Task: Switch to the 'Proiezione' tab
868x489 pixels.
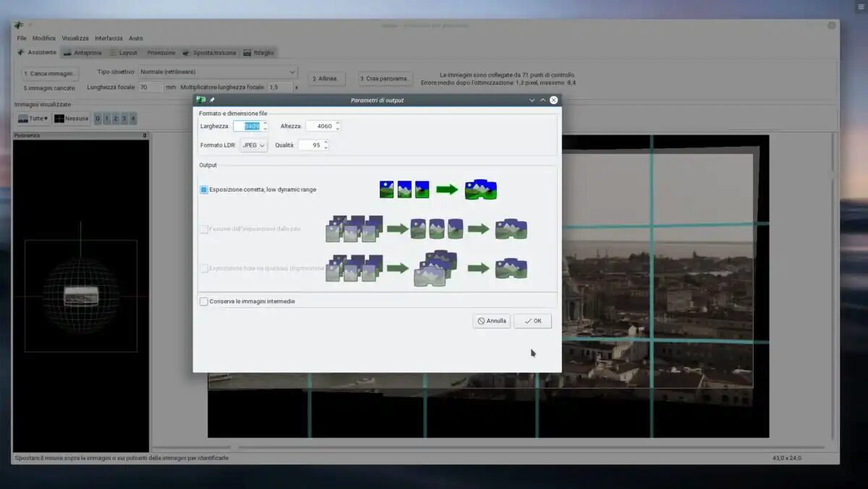Action: tap(161, 53)
